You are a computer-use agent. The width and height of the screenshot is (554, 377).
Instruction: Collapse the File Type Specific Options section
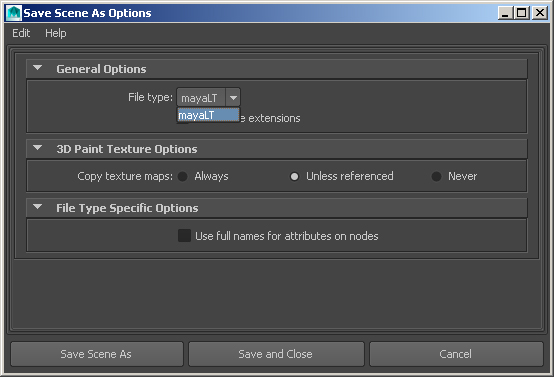click(37, 207)
